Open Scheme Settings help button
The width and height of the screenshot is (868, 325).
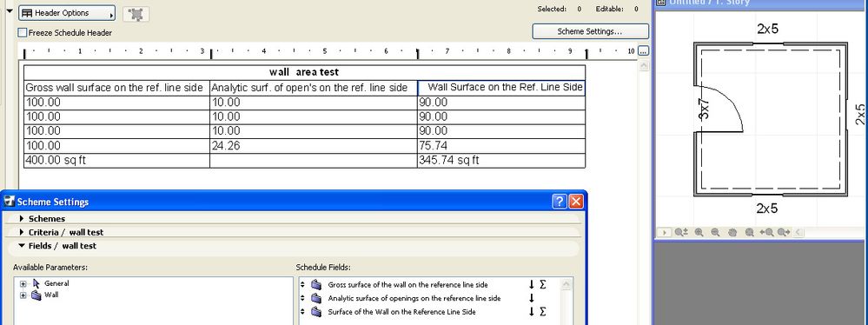tap(560, 202)
